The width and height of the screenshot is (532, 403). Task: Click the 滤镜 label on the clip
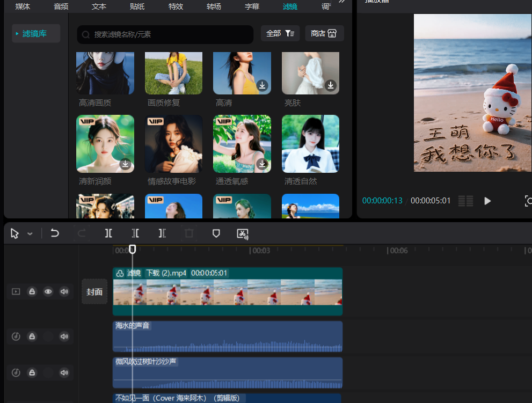point(134,273)
